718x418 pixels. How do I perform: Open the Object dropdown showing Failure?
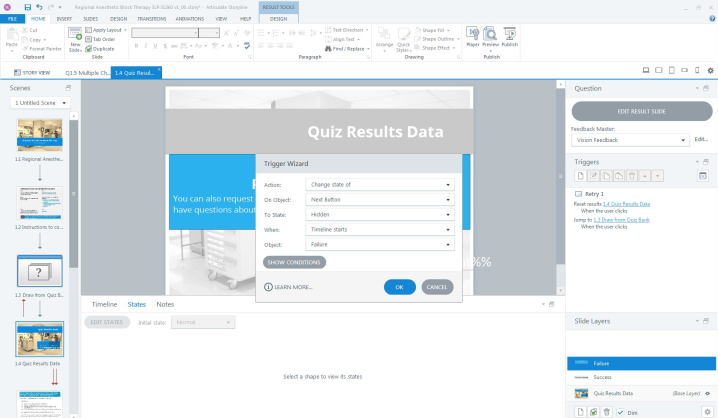[380, 244]
